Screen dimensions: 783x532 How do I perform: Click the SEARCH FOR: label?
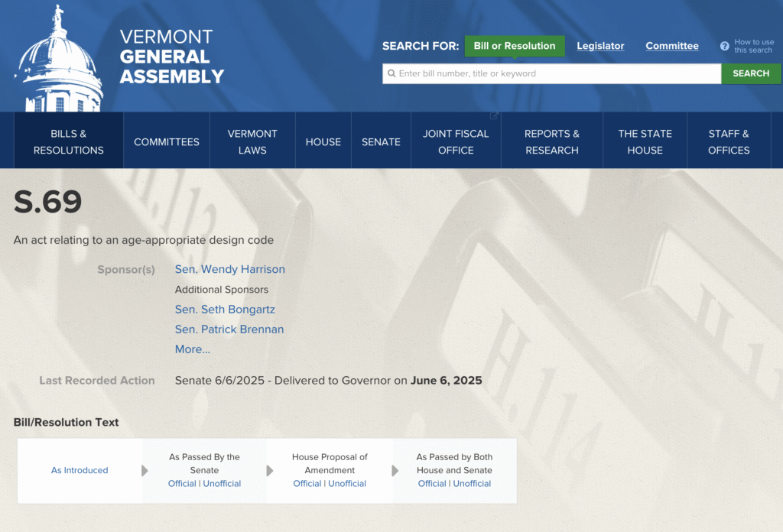point(421,46)
